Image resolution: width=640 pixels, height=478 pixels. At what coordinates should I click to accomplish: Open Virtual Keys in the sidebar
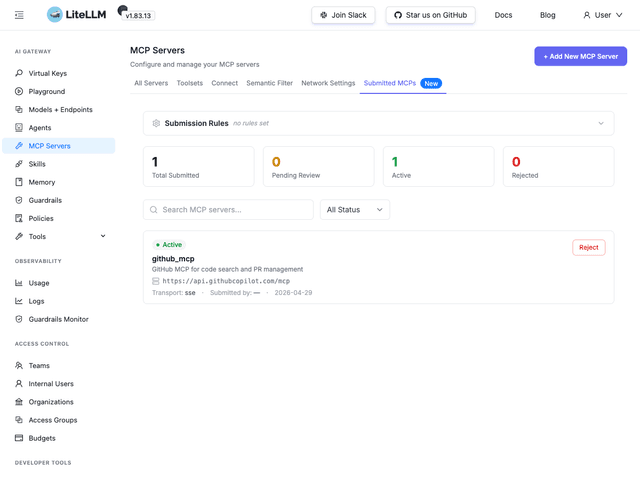[x=59, y=73]
